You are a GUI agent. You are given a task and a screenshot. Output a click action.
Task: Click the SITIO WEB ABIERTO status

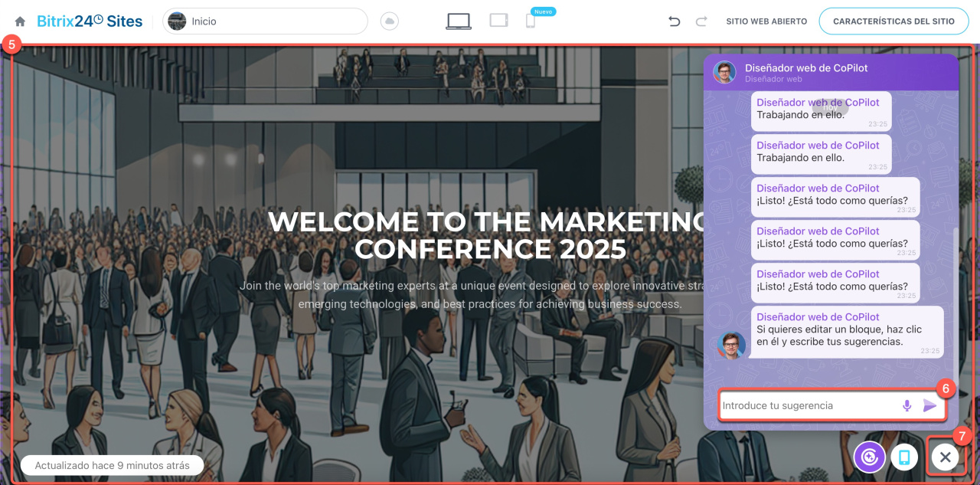(766, 21)
